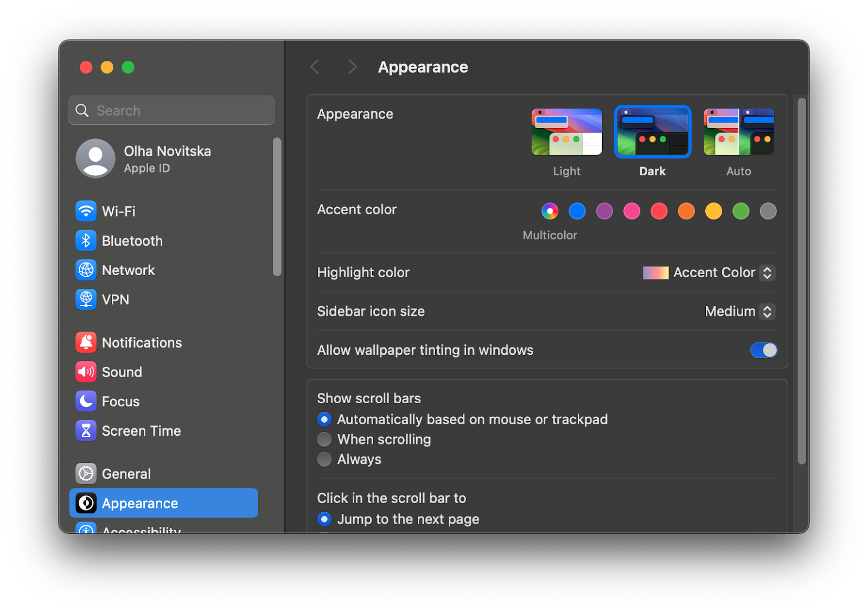Open Wi-Fi settings from the sidebar
The image size is (868, 611).
[x=118, y=211]
